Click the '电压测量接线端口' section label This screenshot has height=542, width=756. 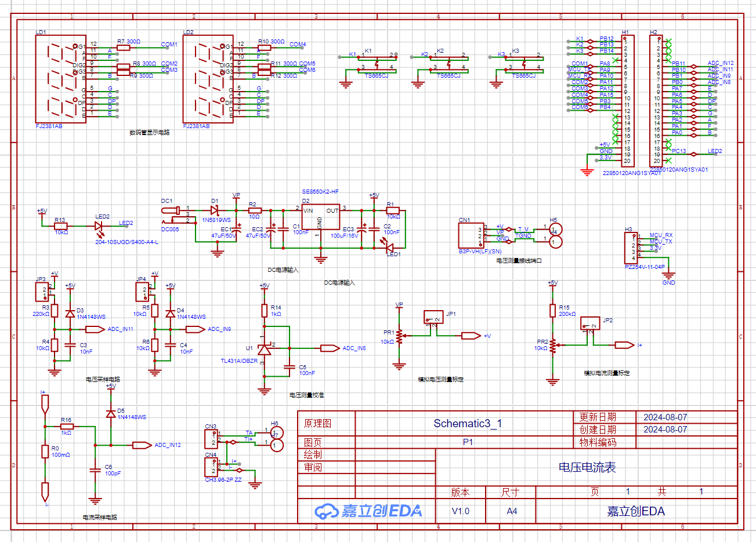coord(519,261)
